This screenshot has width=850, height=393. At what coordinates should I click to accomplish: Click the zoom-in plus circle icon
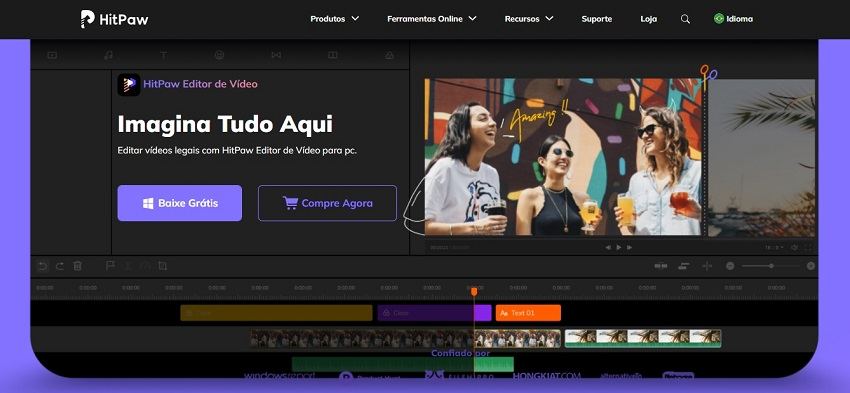810,266
